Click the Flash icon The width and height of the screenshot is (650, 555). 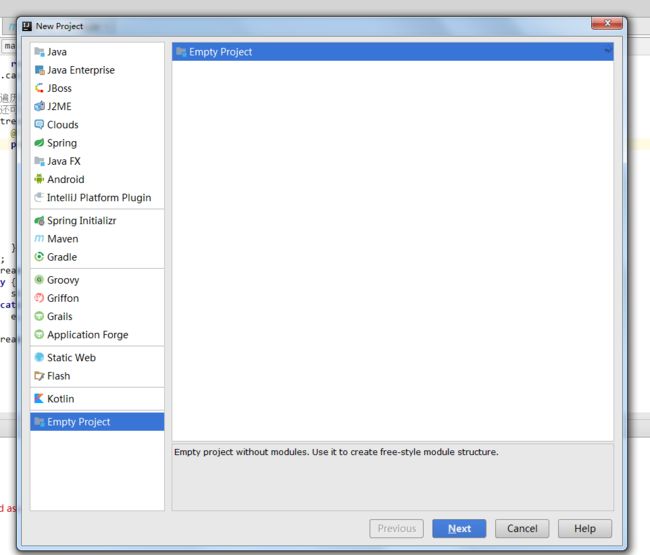click(39, 376)
